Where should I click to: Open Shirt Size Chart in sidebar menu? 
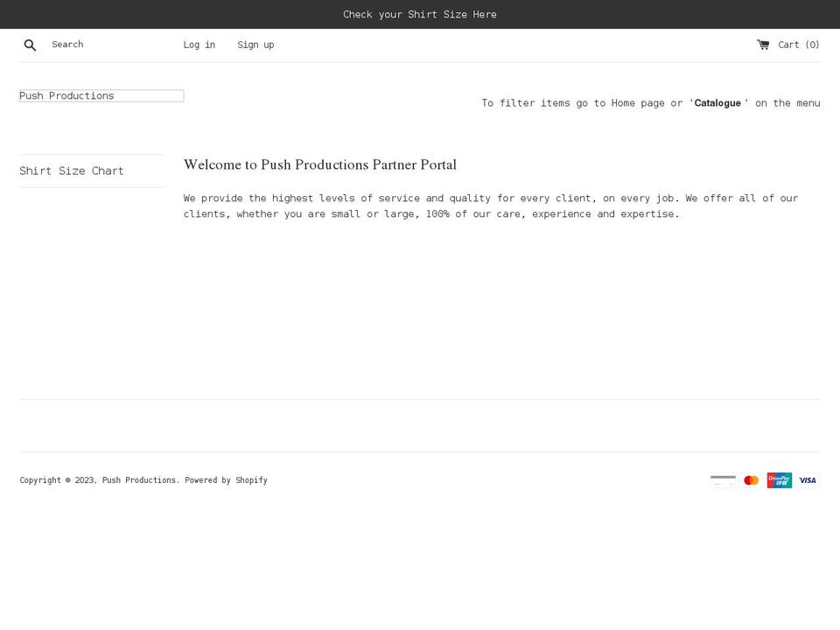click(x=71, y=171)
